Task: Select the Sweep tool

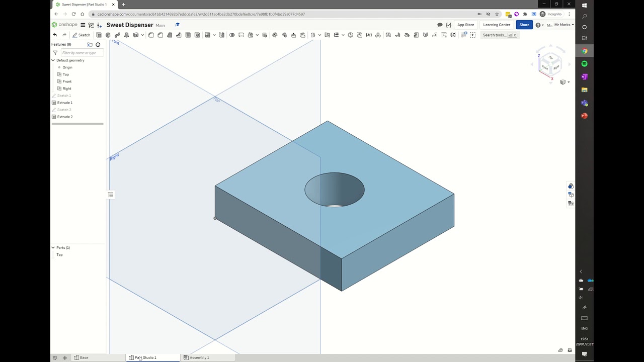Action: pos(117,35)
